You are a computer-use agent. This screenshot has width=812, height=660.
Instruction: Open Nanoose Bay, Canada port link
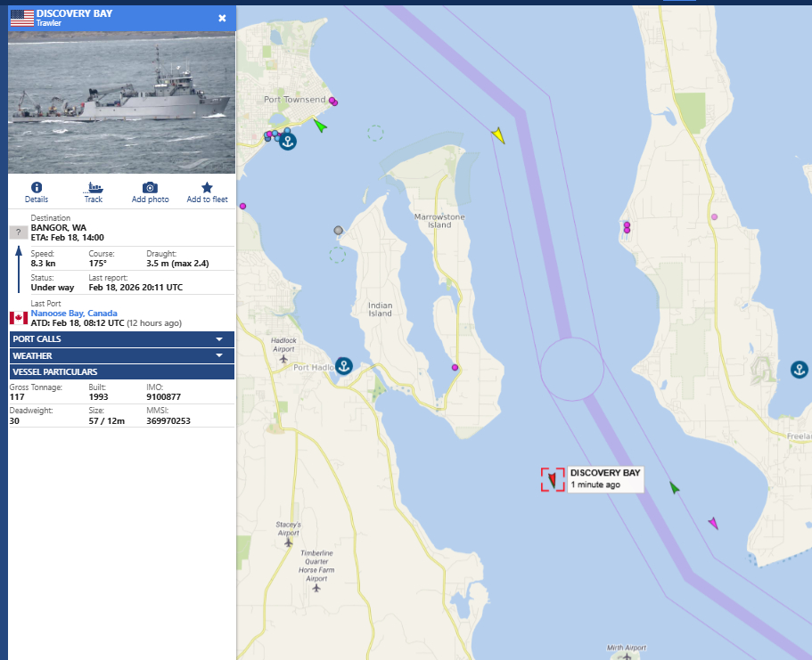pos(74,314)
